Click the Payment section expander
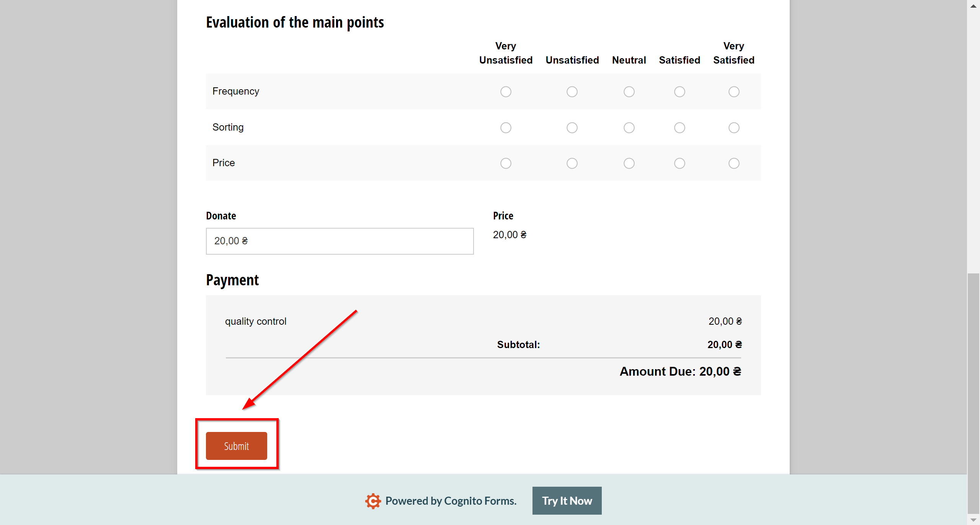 pos(232,279)
